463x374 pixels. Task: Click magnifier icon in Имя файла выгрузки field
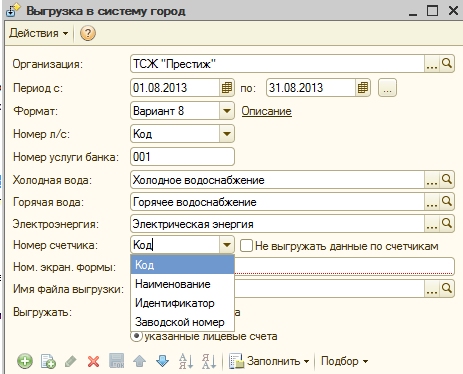tap(447, 289)
